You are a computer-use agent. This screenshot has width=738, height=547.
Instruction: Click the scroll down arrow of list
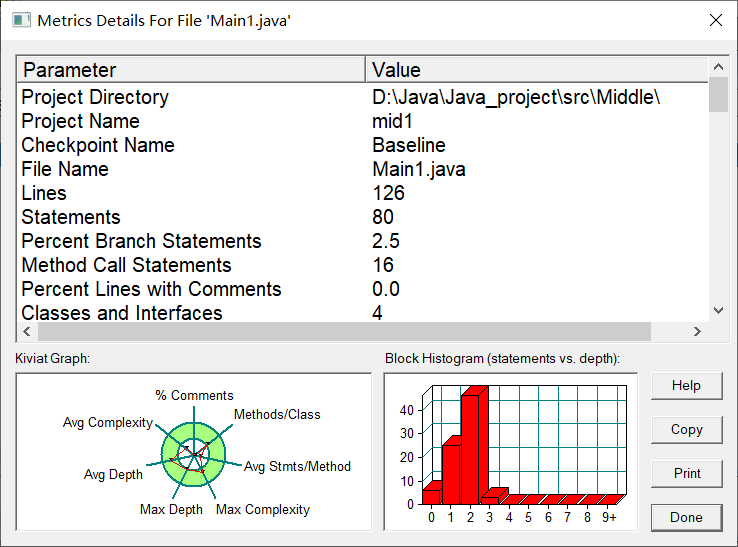click(x=718, y=310)
